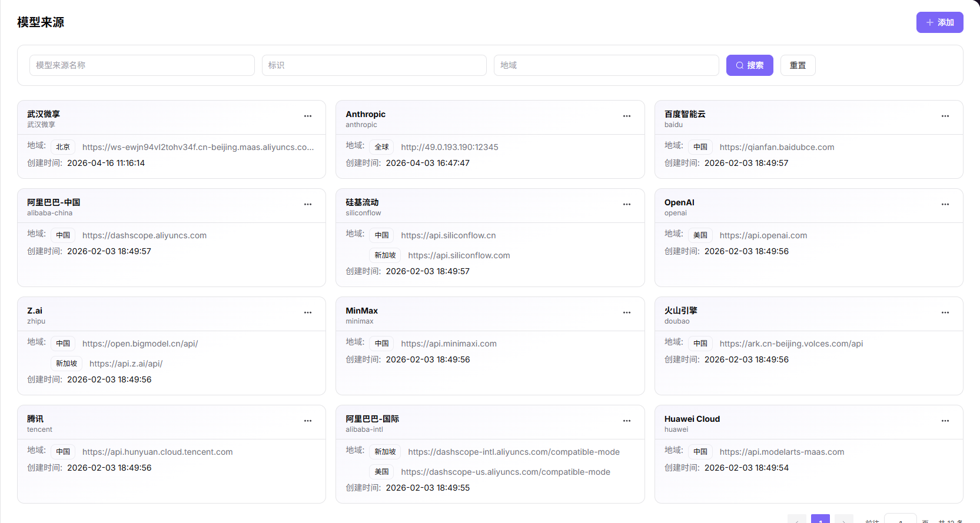Click the ark.cn-beijing.volces.com URL
Screen dimensions: 980x523
(x=792, y=344)
